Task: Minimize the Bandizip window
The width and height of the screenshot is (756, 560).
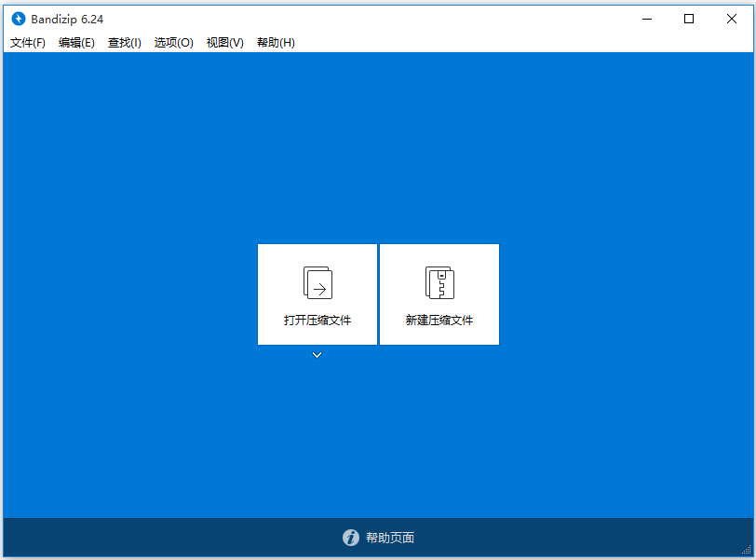Action: click(647, 18)
